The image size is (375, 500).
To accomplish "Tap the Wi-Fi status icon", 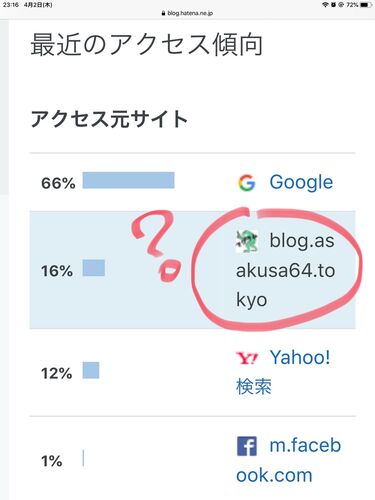I will click(x=325, y=5).
